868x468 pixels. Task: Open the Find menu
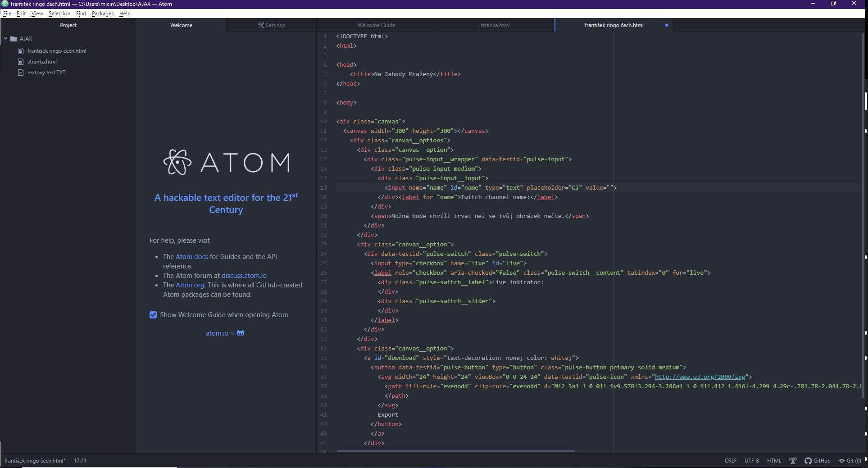(x=81, y=14)
